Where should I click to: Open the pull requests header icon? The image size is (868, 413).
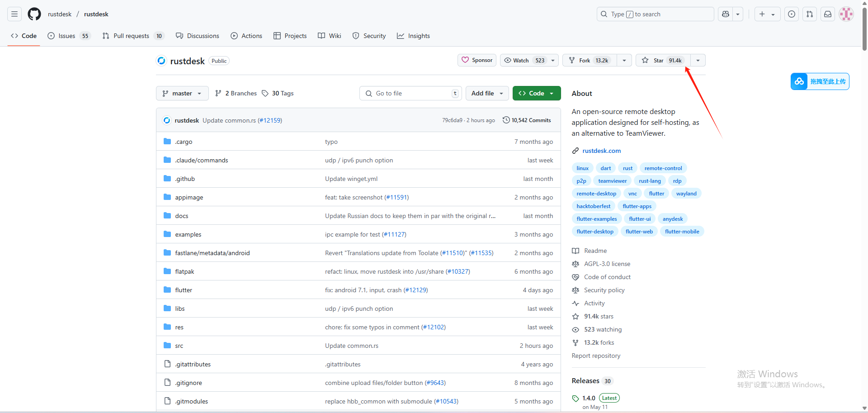pos(810,14)
